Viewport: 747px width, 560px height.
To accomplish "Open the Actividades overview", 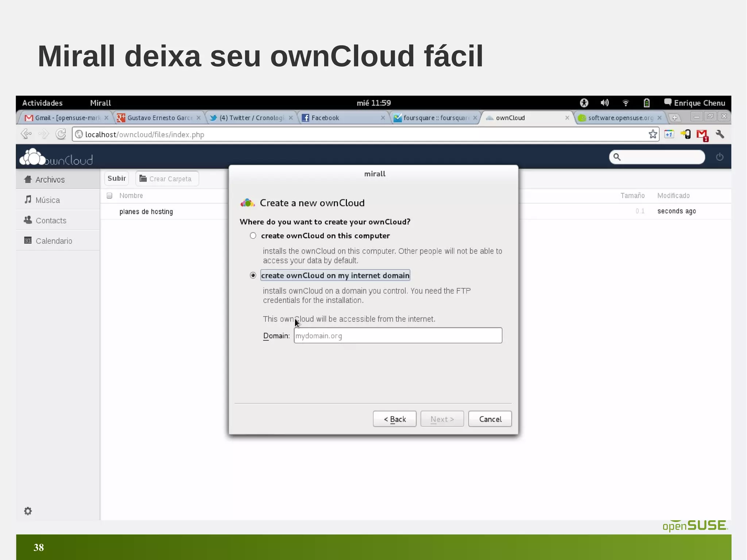I will [42, 103].
